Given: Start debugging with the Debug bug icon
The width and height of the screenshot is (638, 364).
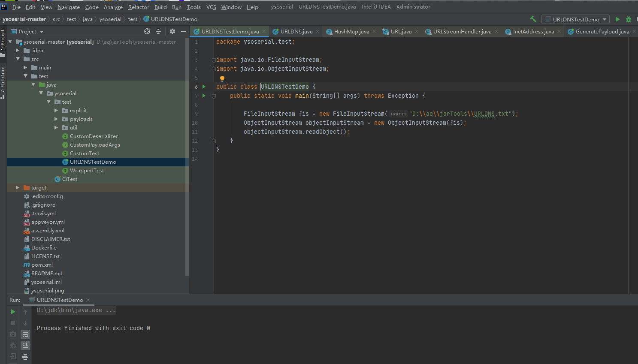Looking at the screenshot, I should pos(629,19).
